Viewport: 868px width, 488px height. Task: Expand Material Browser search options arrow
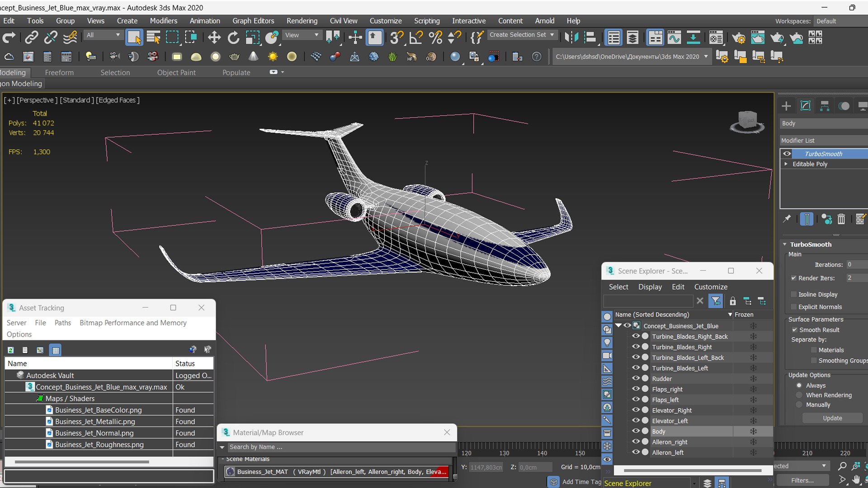point(222,447)
